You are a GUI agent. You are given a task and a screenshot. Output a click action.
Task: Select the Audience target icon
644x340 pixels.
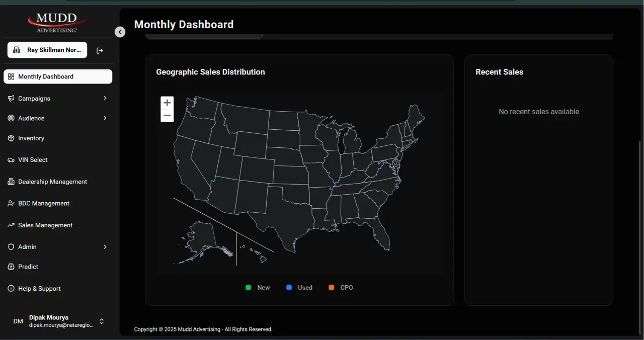[x=11, y=118]
